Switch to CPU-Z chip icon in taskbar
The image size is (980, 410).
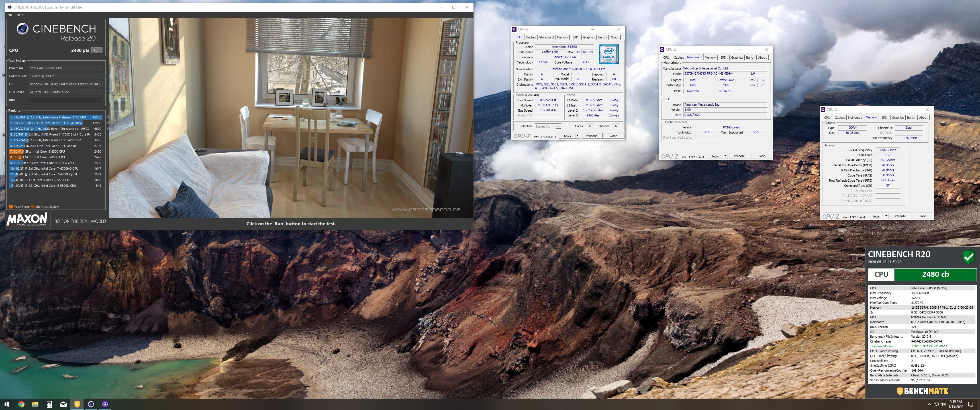point(105,404)
